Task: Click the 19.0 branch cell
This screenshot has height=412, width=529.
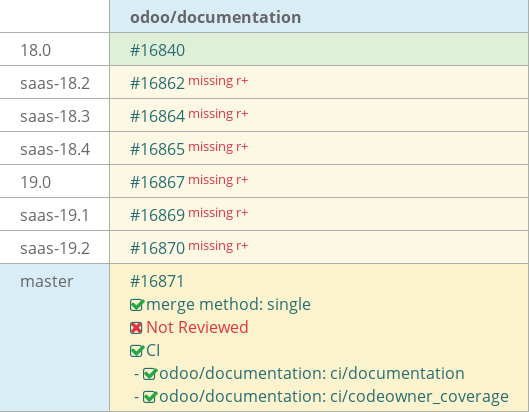Action: click(55, 182)
